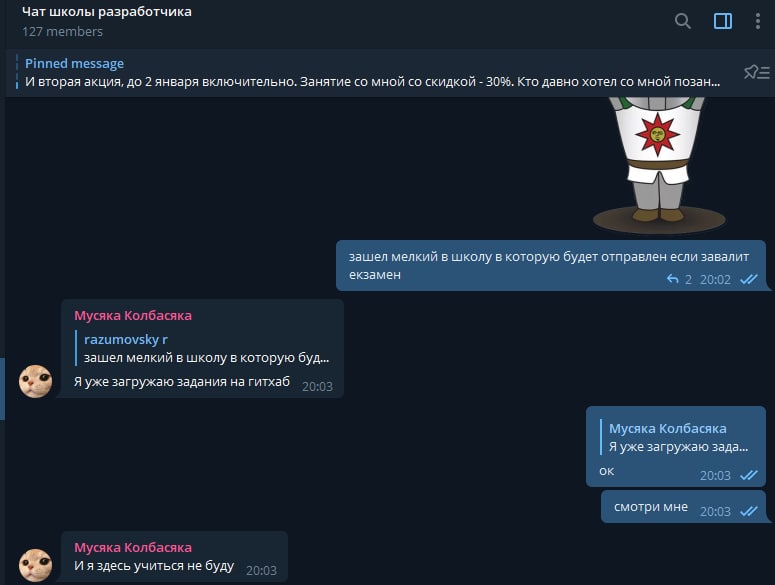This screenshot has height=585, width=775.
Task: Click the cat avatar beside the last message
Action: pyautogui.click(x=36, y=565)
